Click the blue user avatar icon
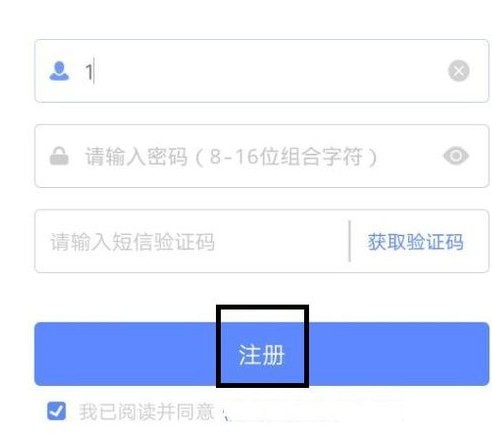 pyautogui.click(x=59, y=71)
